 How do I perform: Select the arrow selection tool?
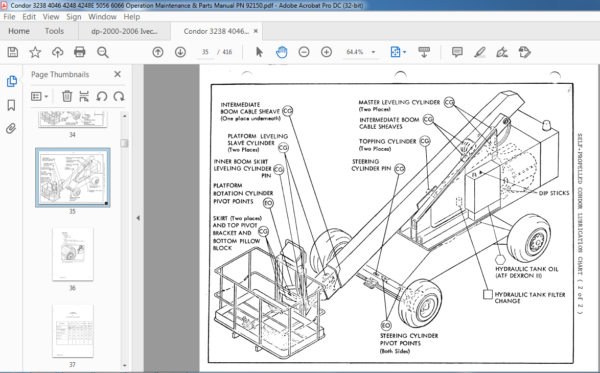coord(259,52)
